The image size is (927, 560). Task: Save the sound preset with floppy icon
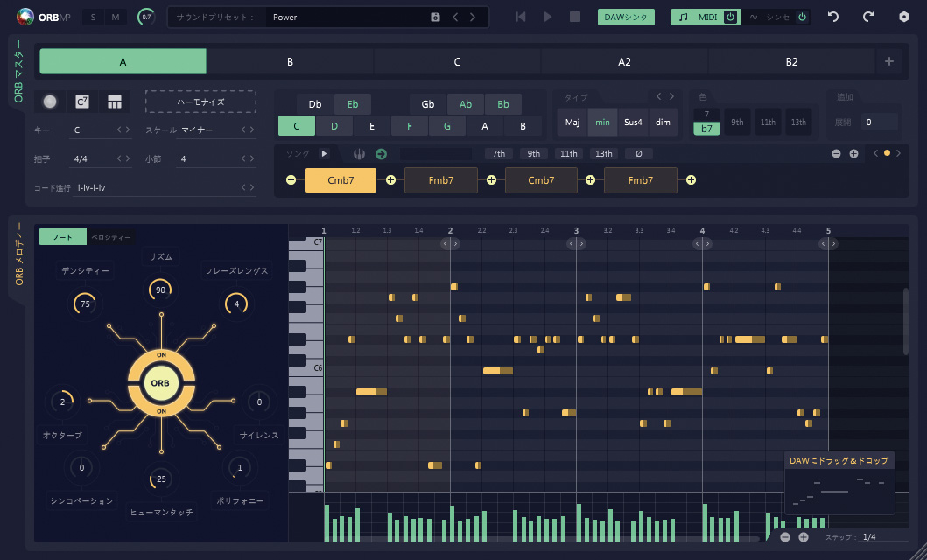pos(436,17)
